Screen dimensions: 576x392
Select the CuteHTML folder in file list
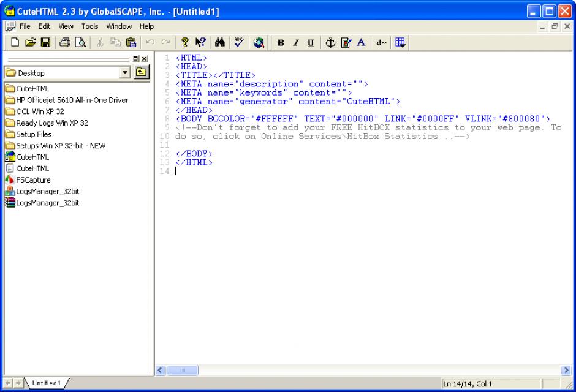(x=27, y=88)
